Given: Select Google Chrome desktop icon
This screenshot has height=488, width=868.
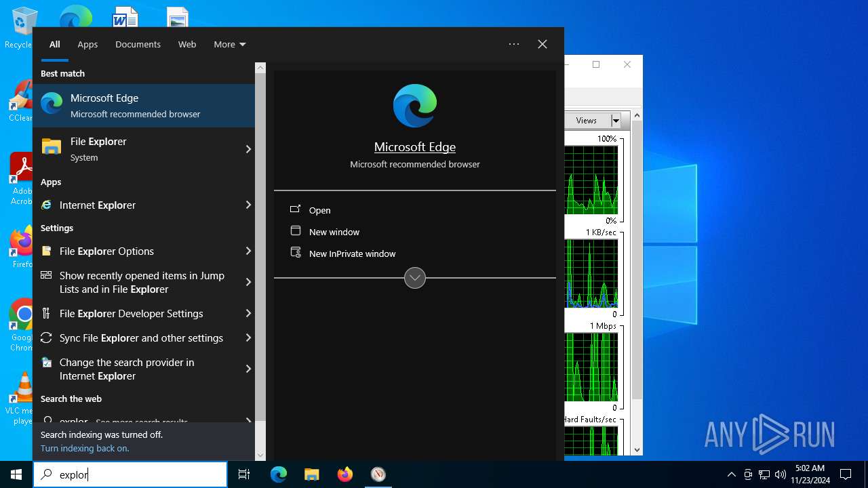Looking at the screenshot, I should [22, 325].
